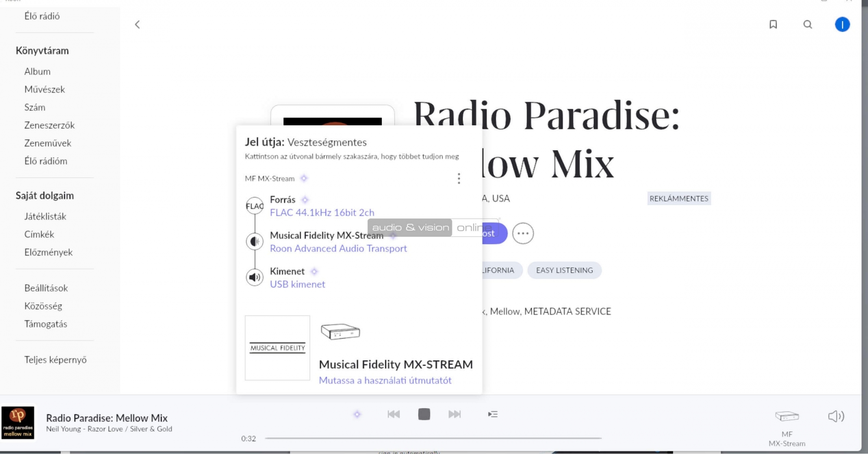Open Zeneszerzők in the sidebar

[49, 125]
